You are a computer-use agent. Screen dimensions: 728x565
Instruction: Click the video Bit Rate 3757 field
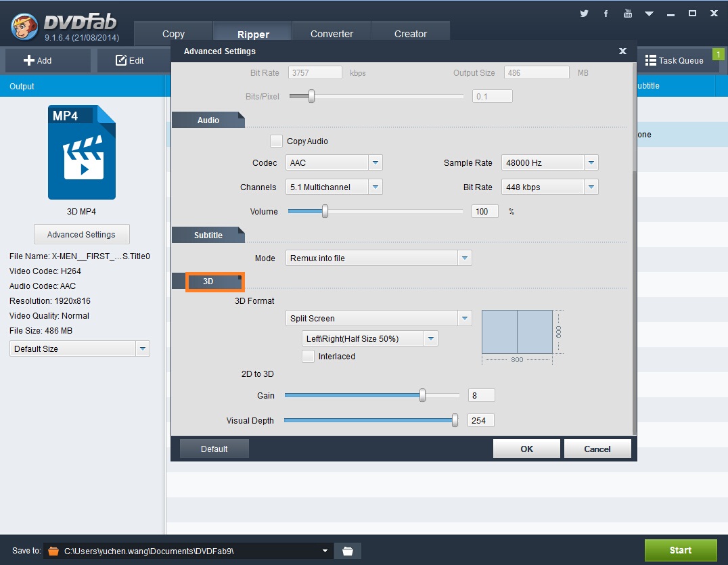click(315, 72)
